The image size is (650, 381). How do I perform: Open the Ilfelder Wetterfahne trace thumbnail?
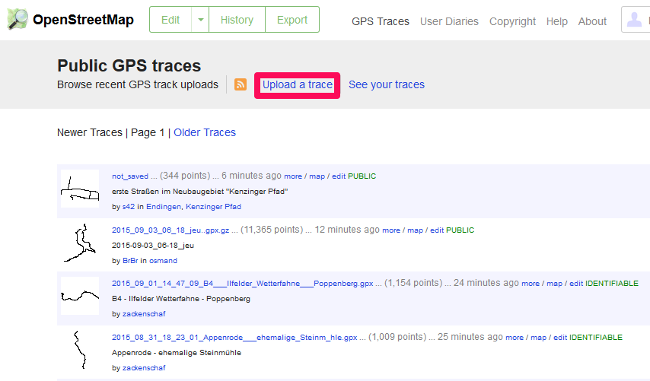(x=80, y=296)
